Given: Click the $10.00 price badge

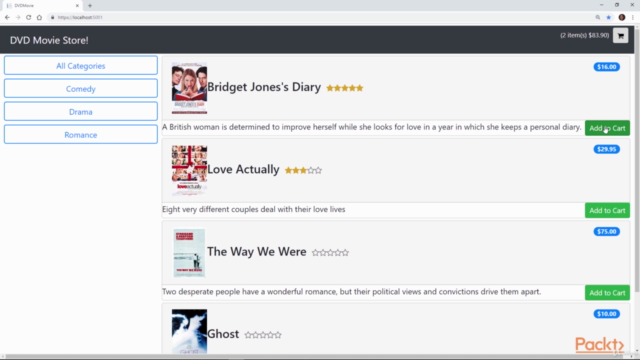Looking at the screenshot, I should pyautogui.click(x=607, y=314).
